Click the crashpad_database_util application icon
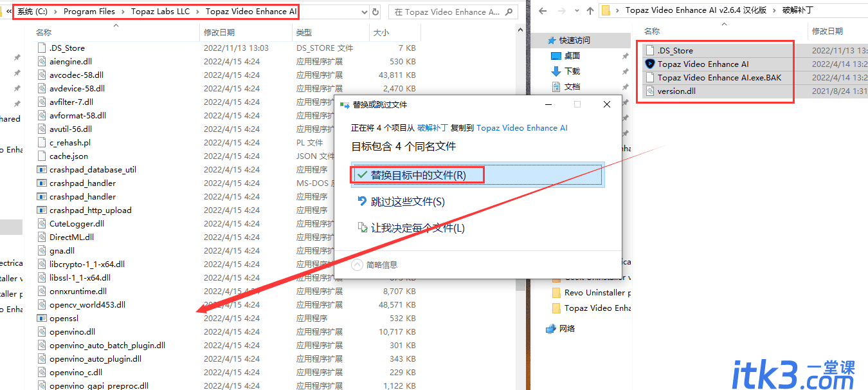868x390 pixels. click(x=42, y=169)
